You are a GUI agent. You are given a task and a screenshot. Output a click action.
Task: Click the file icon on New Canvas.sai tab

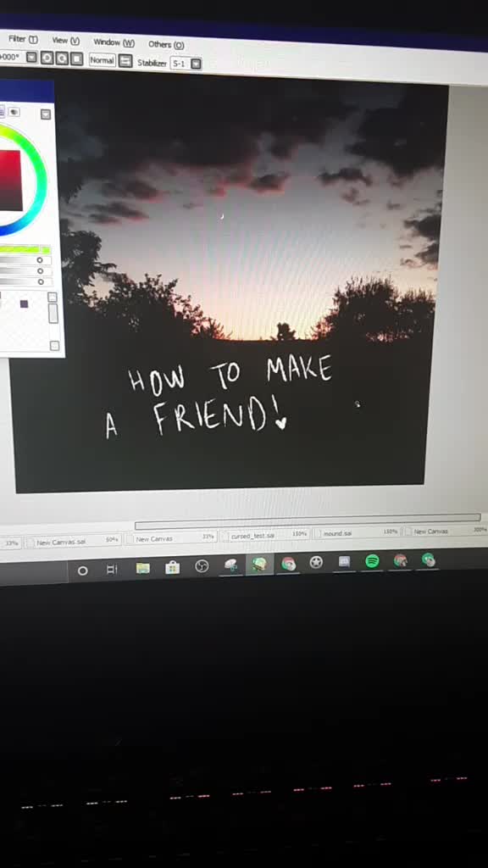(x=30, y=543)
